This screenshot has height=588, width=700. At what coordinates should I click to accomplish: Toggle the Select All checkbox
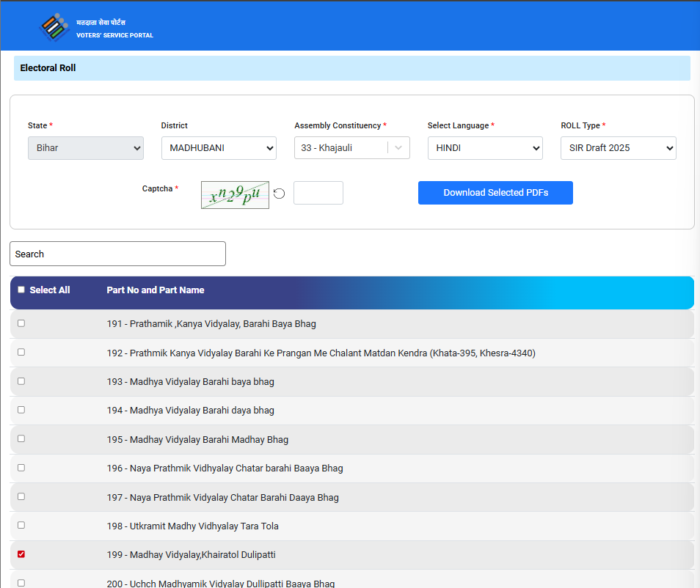point(21,290)
